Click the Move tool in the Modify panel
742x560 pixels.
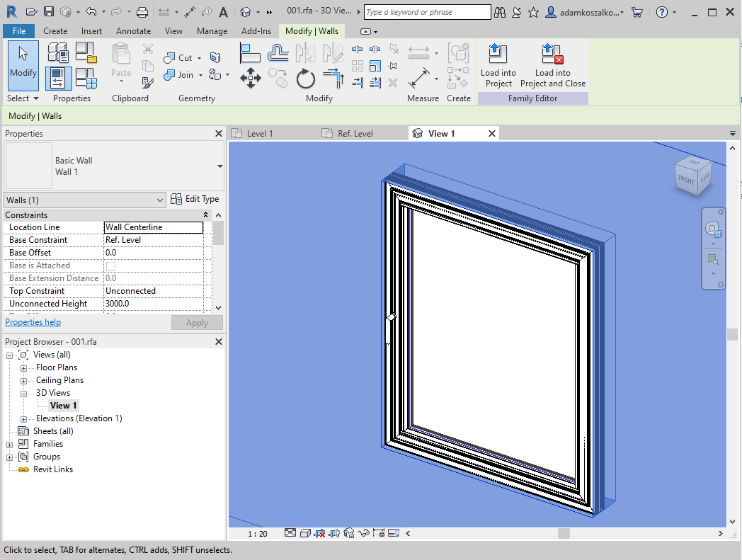point(251,78)
